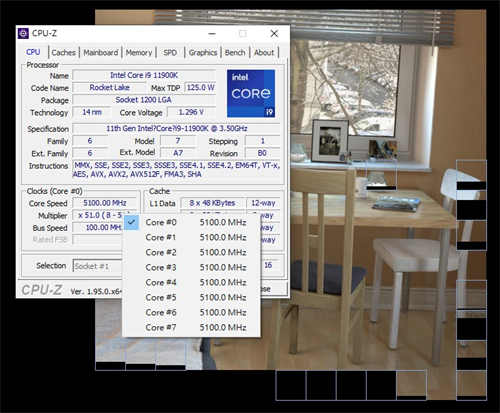The height and width of the screenshot is (413, 500).
Task: Click the Specification field text
Action: (177, 128)
